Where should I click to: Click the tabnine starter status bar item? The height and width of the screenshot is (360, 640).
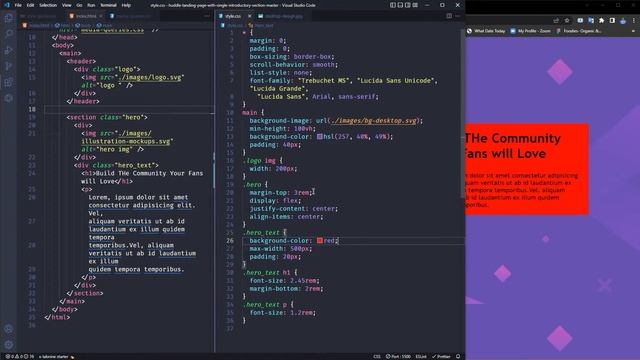coord(56,356)
